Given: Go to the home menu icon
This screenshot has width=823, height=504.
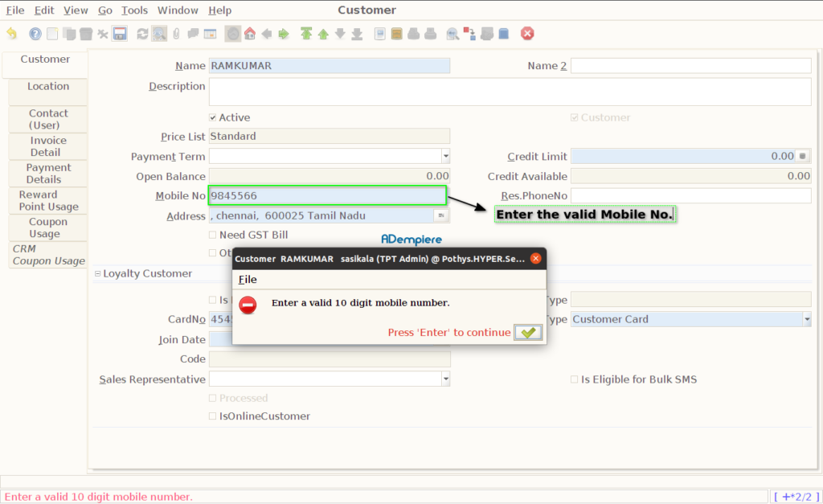Looking at the screenshot, I should click(x=250, y=34).
